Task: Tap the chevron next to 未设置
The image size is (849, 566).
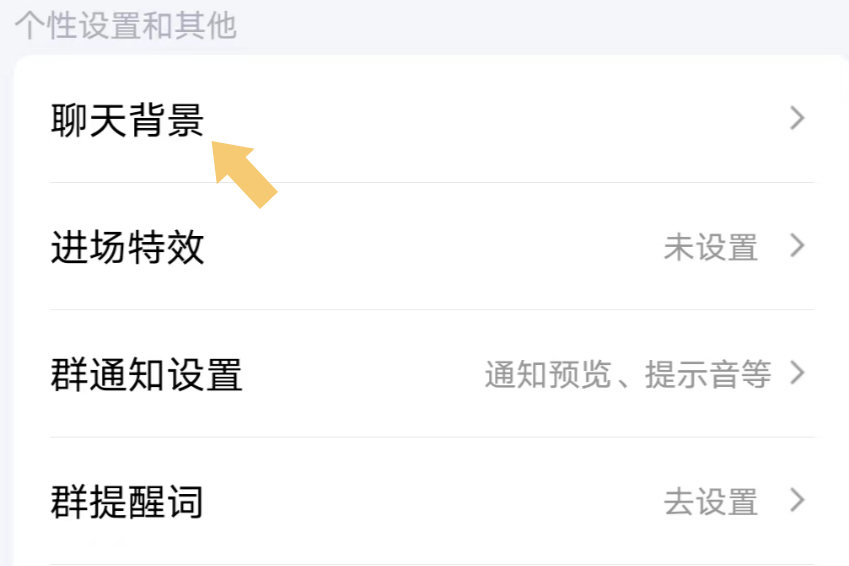Action: tap(797, 246)
